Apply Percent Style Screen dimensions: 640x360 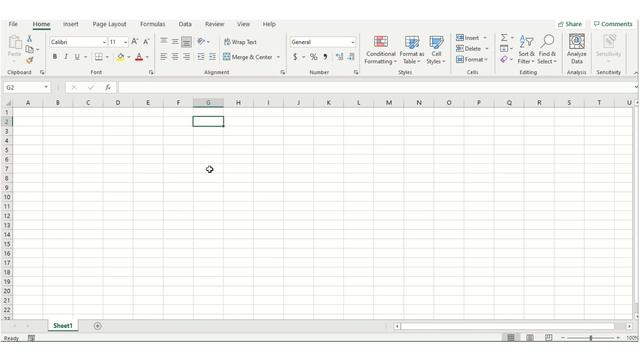point(313,57)
